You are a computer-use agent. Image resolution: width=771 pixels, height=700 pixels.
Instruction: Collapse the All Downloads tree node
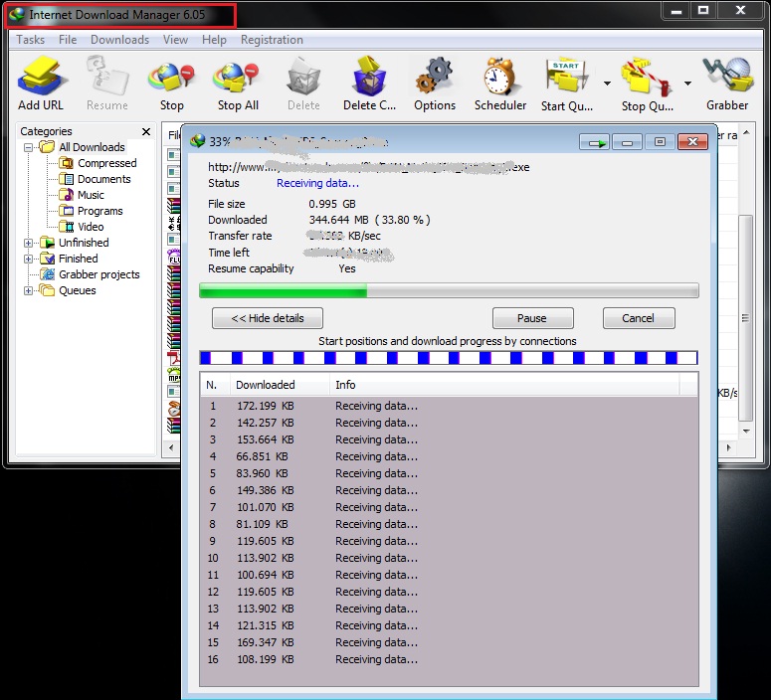(x=29, y=147)
